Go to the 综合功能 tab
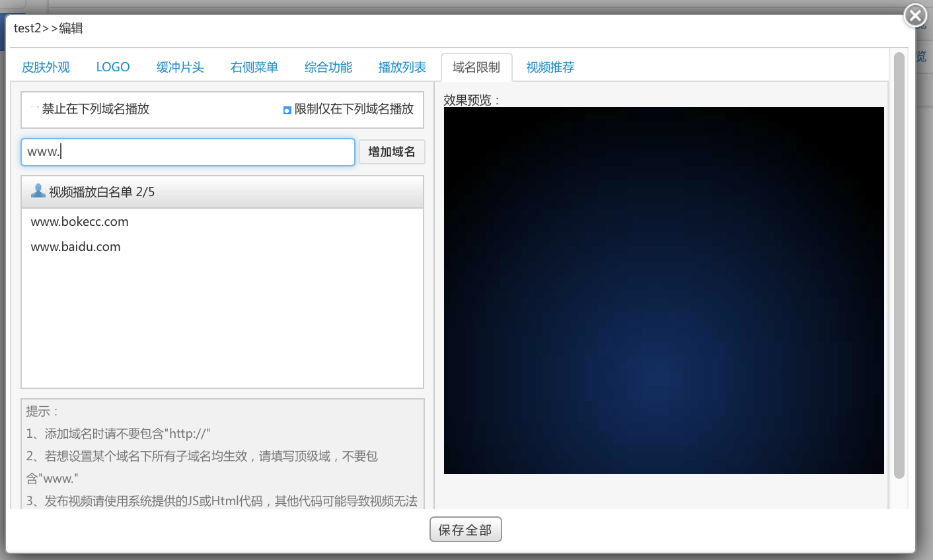The image size is (933, 560). [328, 67]
